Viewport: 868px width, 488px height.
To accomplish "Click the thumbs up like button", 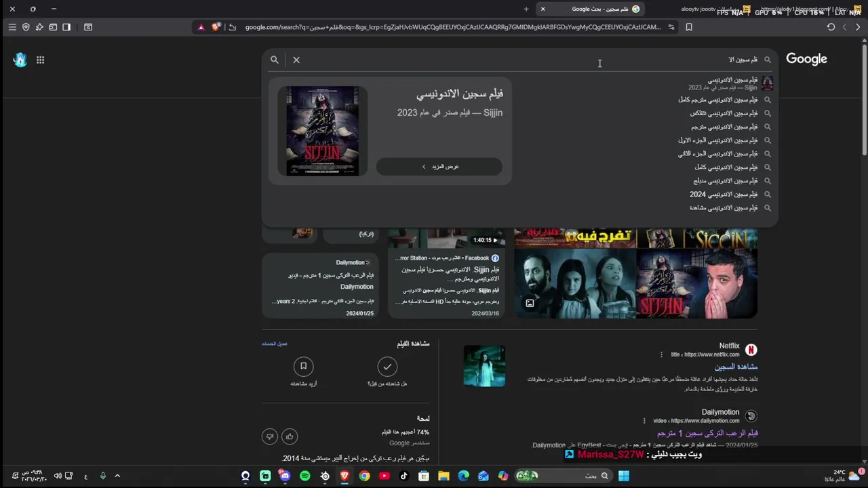I will tap(290, 436).
